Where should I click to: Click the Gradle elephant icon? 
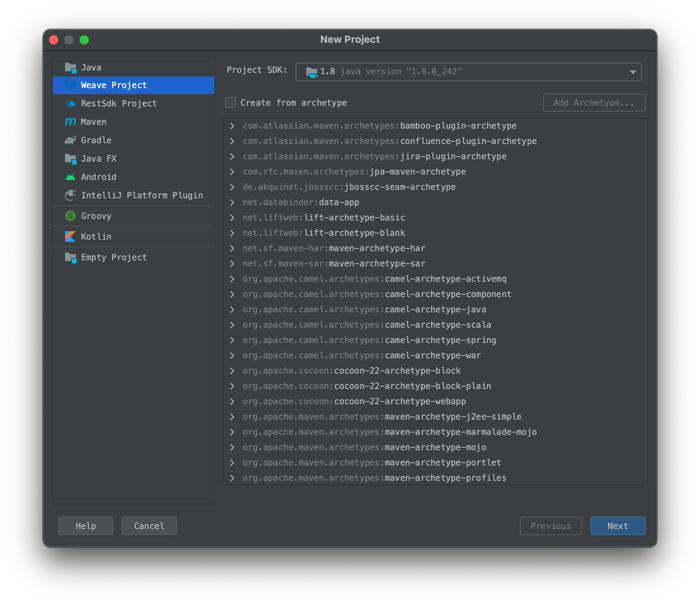pyautogui.click(x=70, y=140)
